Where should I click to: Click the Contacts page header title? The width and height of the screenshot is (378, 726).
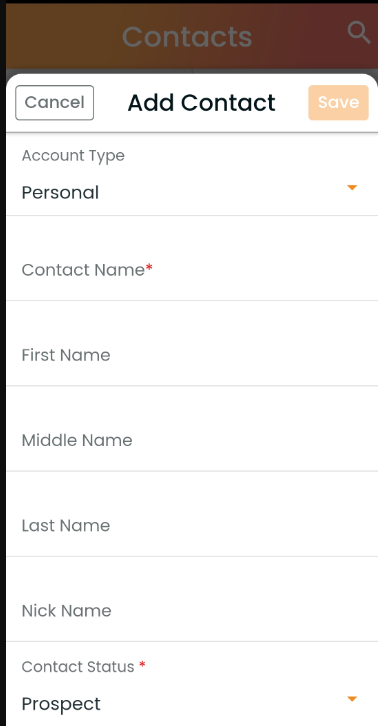(187, 37)
